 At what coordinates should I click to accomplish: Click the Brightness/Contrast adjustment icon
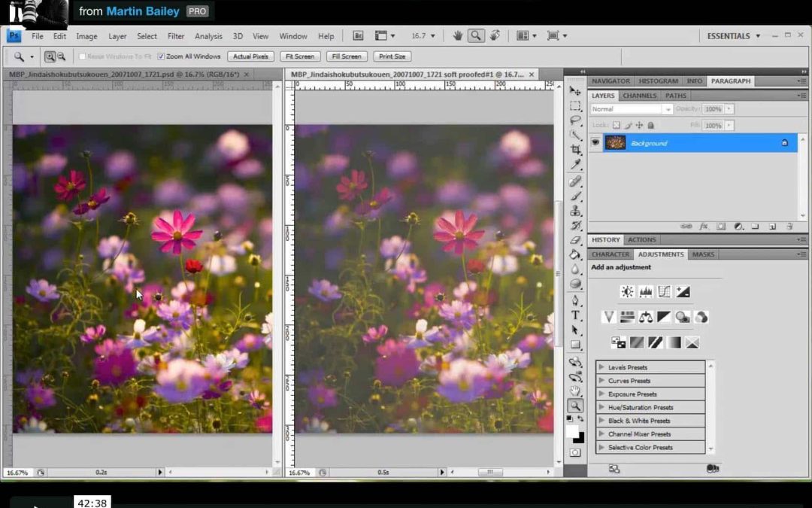coord(626,292)
